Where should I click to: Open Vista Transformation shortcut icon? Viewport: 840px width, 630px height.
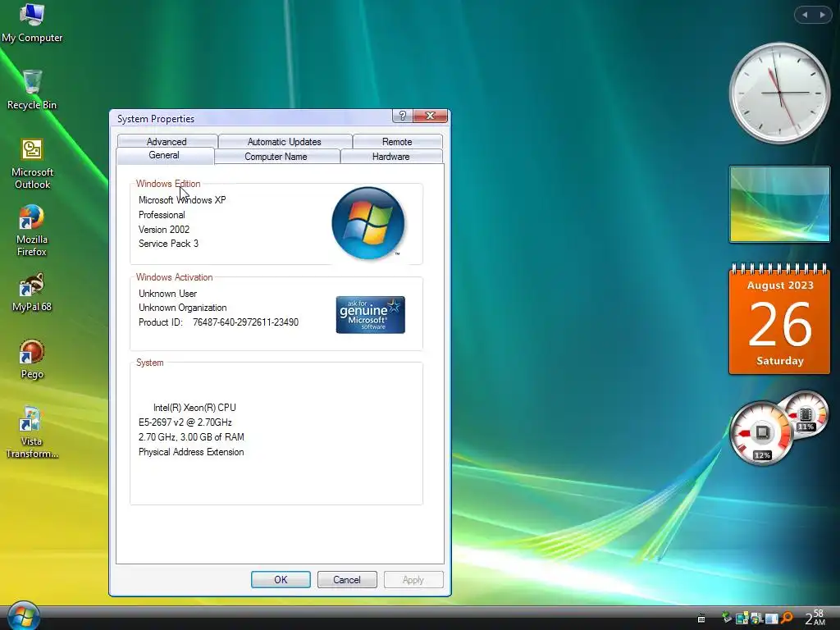(x=32, y=432)
